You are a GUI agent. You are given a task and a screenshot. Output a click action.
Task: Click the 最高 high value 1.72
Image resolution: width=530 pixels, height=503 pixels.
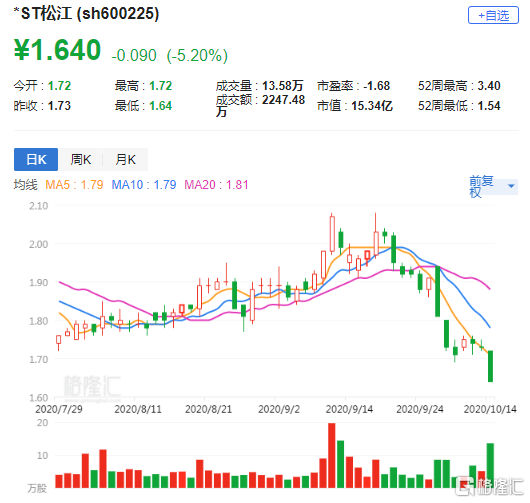161,86
